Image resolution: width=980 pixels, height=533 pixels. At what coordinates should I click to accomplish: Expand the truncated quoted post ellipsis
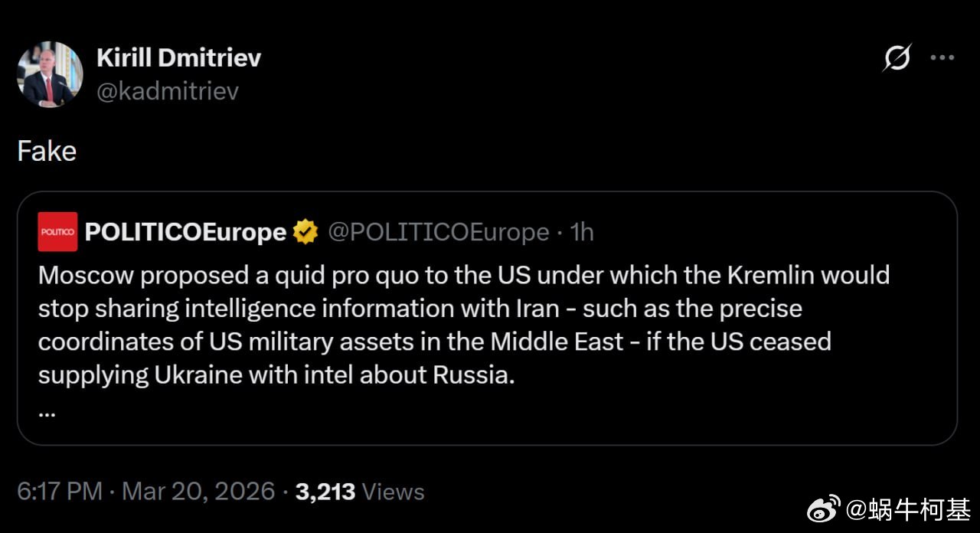(x=47, y=411)
